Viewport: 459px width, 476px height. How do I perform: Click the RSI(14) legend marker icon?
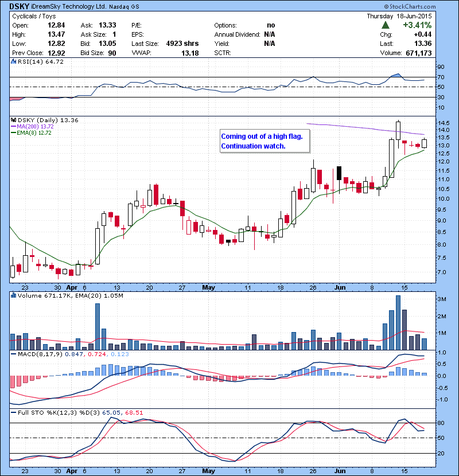[14, 61]
